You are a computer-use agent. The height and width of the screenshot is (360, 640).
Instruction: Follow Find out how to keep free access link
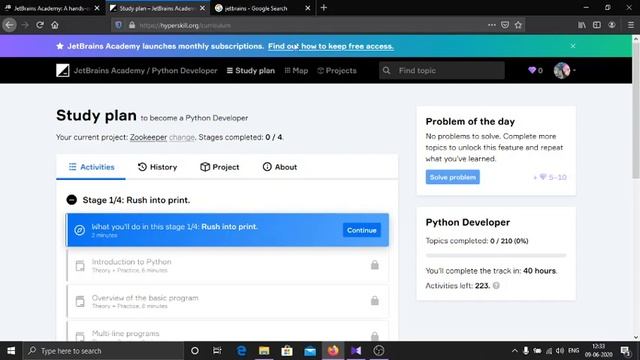coord(331,46)
